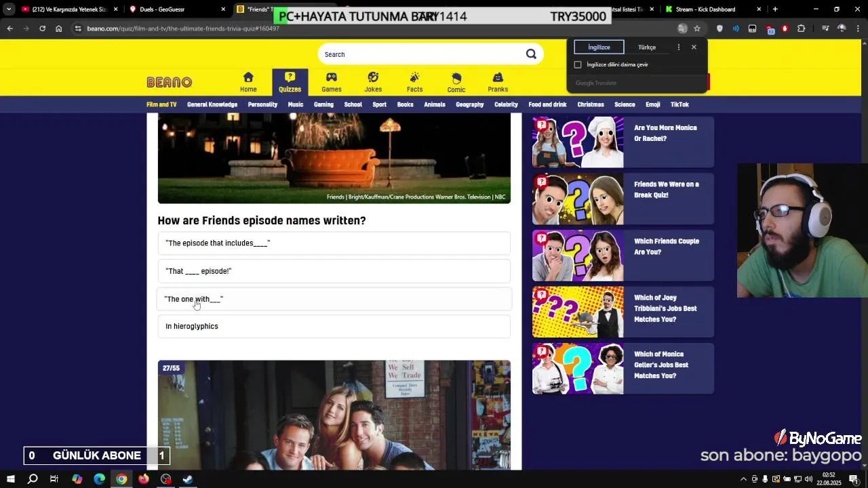The height and width of the screenshot is (488, 868).
Task: Open Steam from the taskbar
Action: coord(188,479)
